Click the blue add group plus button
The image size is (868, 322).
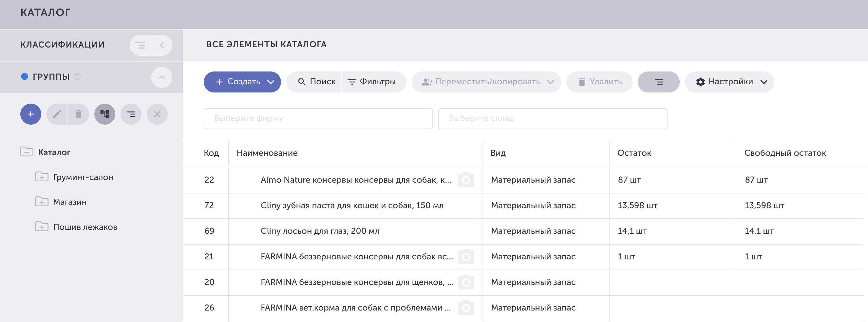point(31,114)
